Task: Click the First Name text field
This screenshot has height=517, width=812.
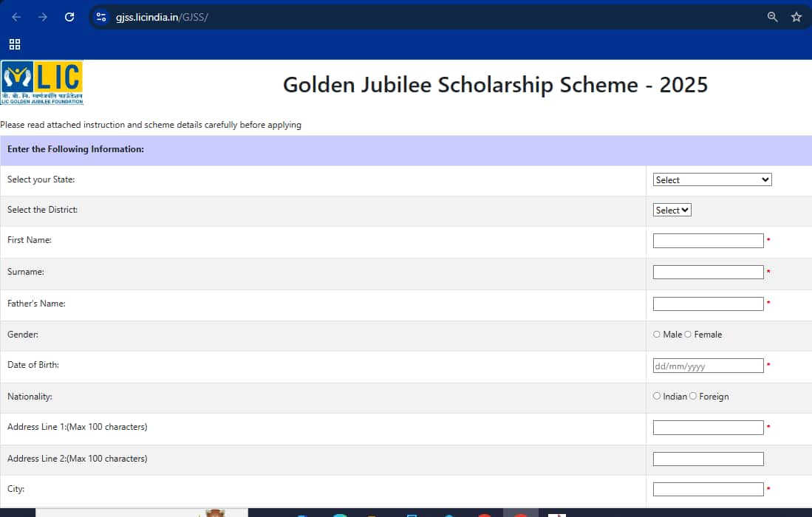Action: point(708,241)
